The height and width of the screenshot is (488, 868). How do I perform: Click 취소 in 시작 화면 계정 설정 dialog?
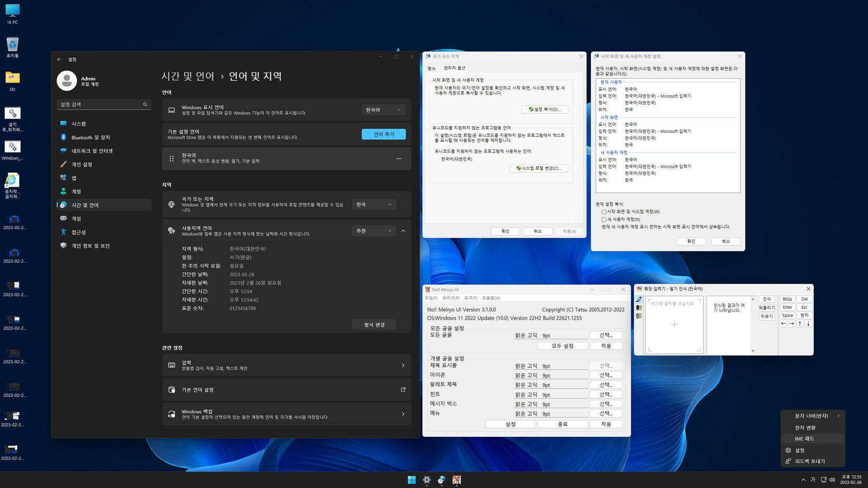pyautogui.click(x=726, y=241)
